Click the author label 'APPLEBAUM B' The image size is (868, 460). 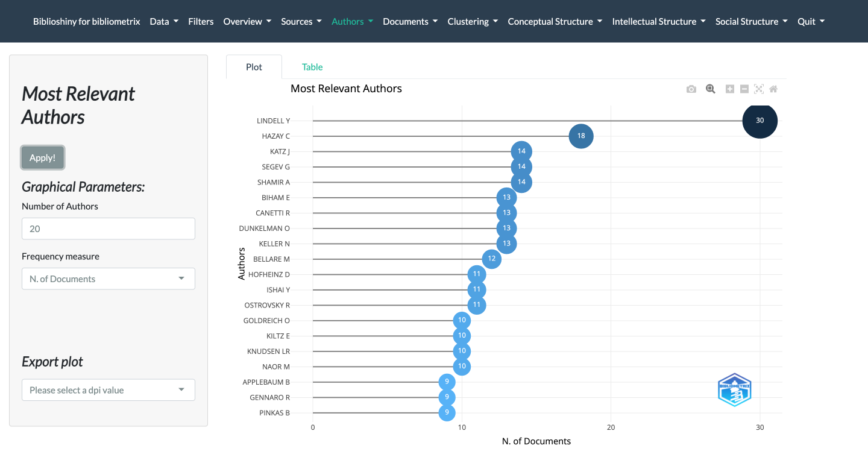pyautogui.click(x=266, y=382)
